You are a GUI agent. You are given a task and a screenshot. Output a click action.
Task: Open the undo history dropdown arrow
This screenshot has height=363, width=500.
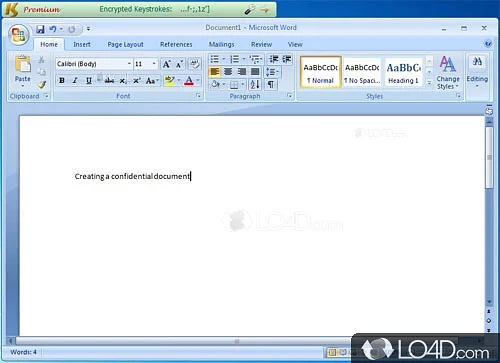click(x=61, y=29)
